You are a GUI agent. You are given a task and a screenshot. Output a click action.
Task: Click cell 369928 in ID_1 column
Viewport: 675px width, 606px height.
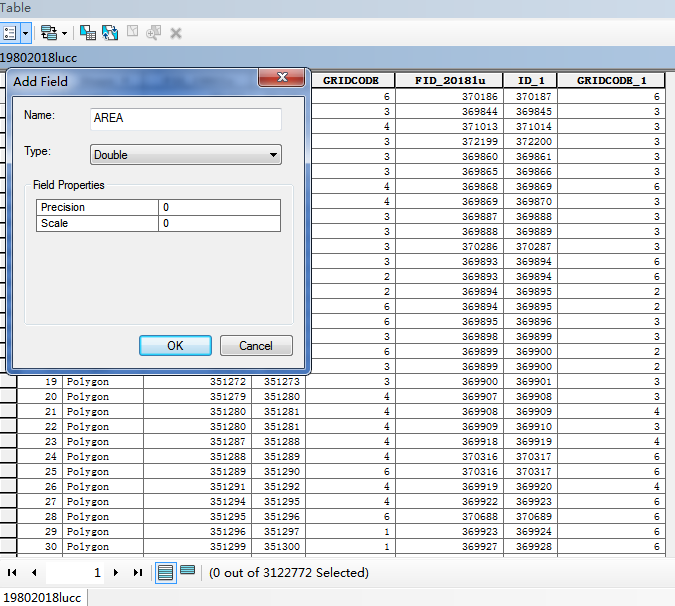(x=530, y=546)
